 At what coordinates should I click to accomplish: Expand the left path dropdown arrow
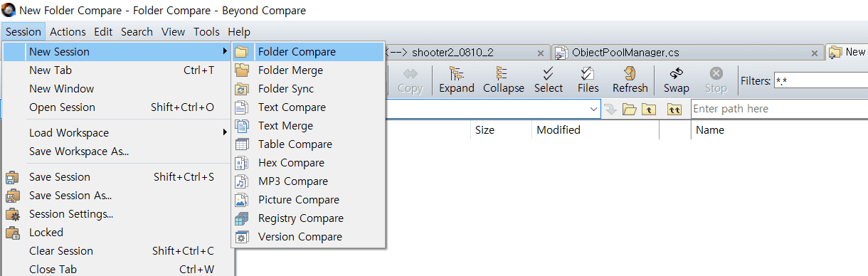[x=594, y=109]
